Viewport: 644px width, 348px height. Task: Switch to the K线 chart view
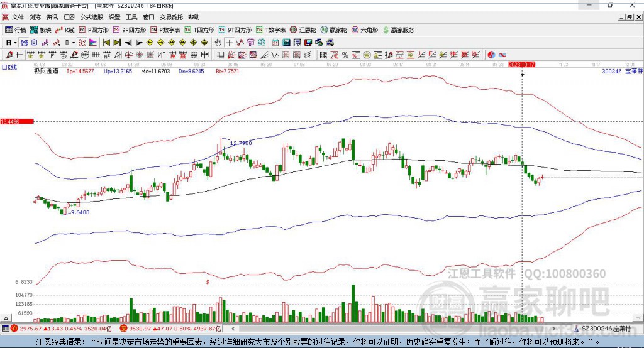(x=65, y=30)
